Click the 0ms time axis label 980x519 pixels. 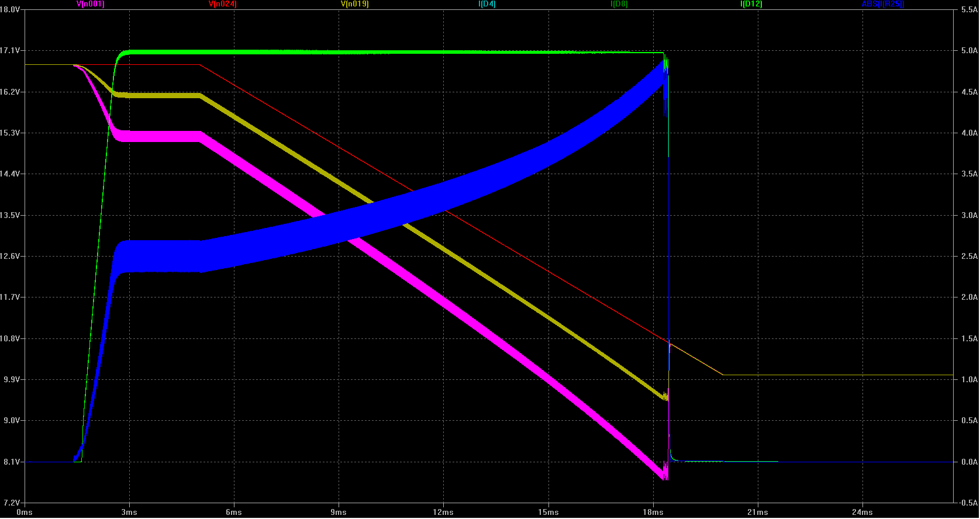(x=25, y=513)
